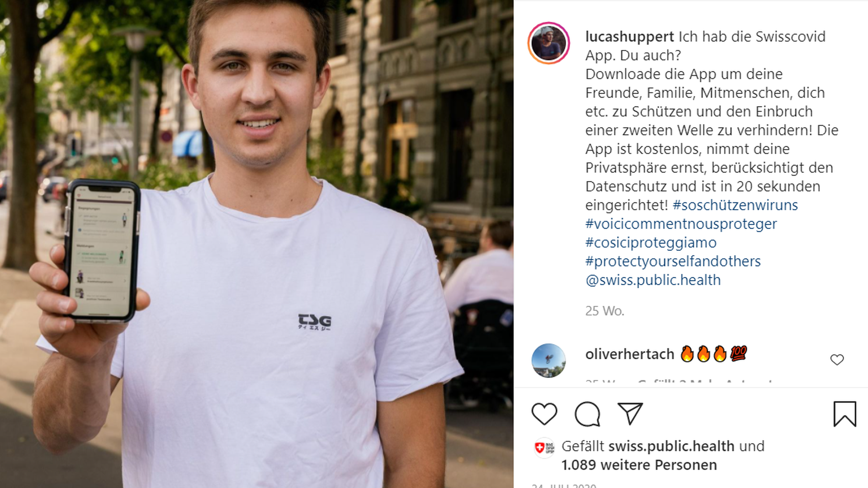Visit @swiss.public.health mention in caption
The width and height of the screenshot is (868, 488).
(x=653, y=280)
